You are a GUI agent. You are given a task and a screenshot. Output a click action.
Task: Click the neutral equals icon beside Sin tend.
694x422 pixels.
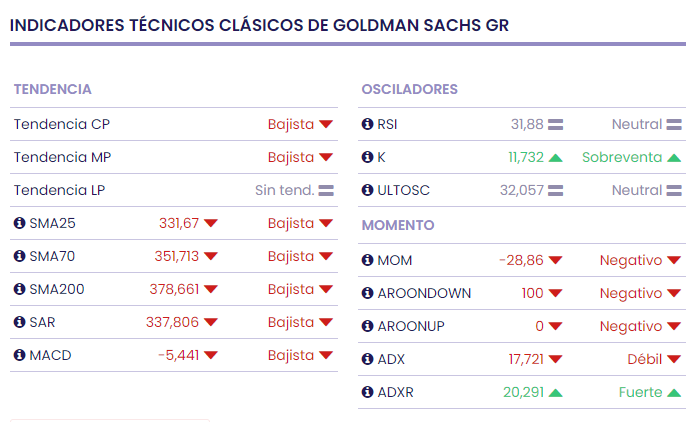point(326,190)
